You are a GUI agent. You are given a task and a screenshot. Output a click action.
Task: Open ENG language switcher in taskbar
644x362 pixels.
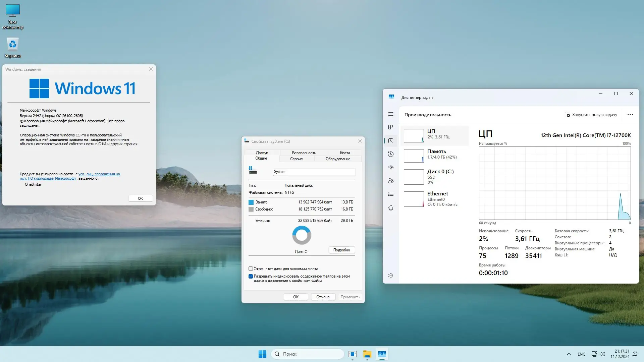582,354
